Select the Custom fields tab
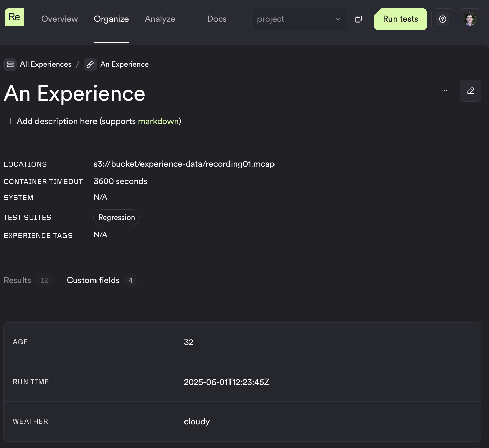 [93, 280]
